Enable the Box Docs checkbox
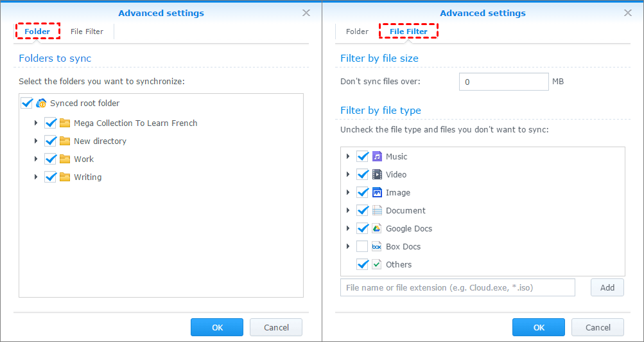 tap(362, 246)
